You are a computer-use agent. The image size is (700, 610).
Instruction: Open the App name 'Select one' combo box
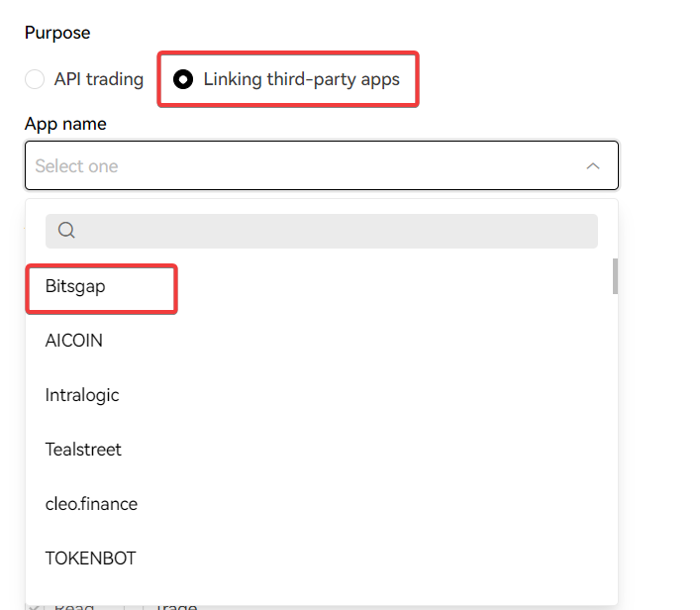pos(321,166)
